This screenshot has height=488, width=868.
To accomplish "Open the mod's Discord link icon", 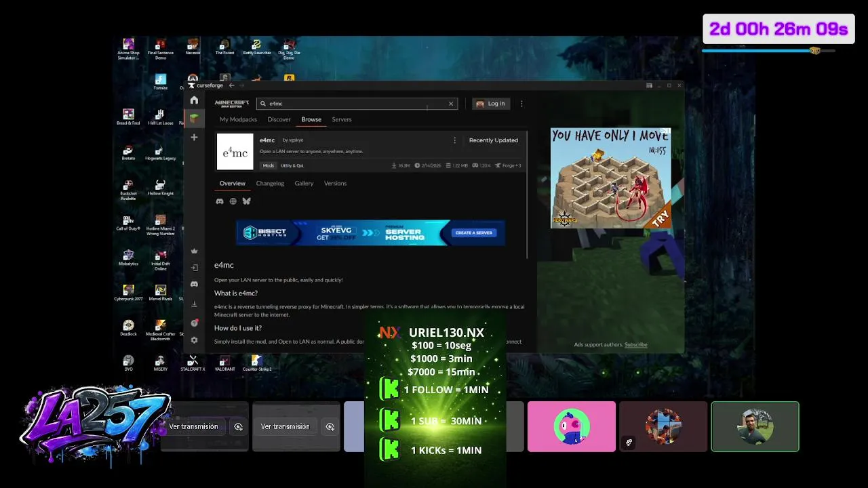I will (220, 201).
